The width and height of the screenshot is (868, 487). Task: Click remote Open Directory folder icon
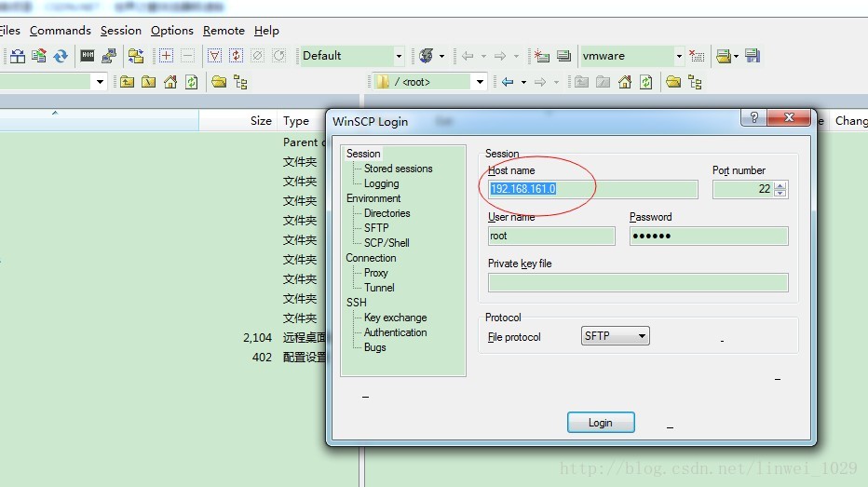pos(673,82)
